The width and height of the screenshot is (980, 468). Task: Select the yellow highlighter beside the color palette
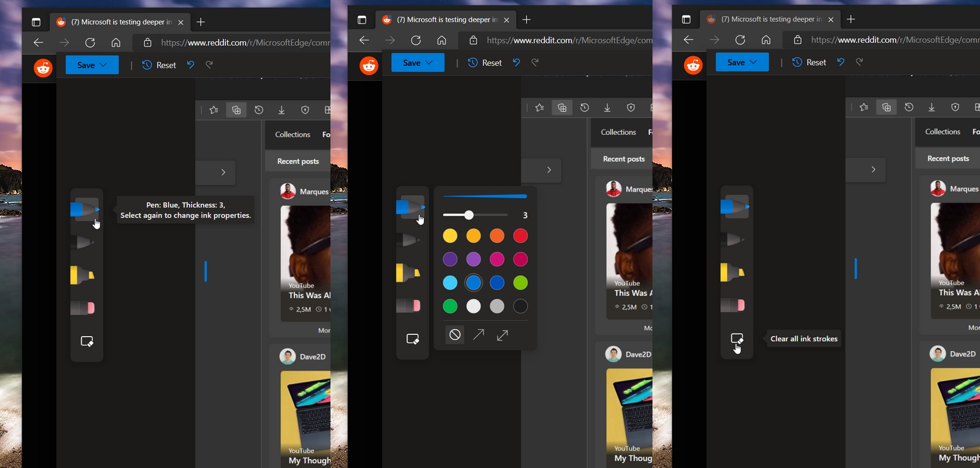[x=408, y=273]
